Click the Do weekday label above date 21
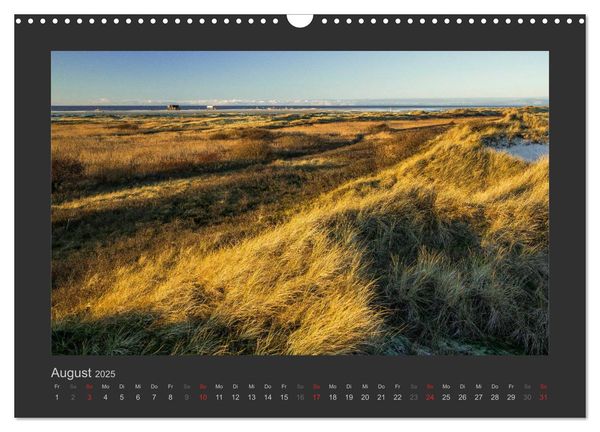600x432 pixels. pyautogui.click(x=381, y=386)
